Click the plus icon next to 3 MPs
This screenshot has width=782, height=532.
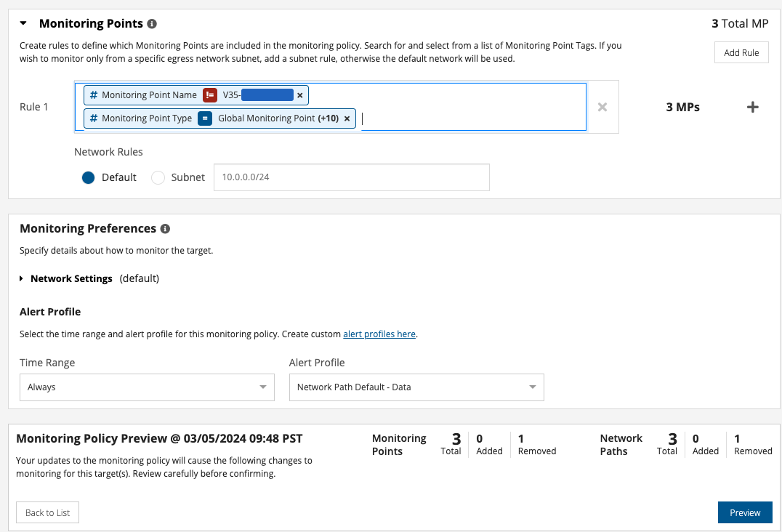point(753,108)
